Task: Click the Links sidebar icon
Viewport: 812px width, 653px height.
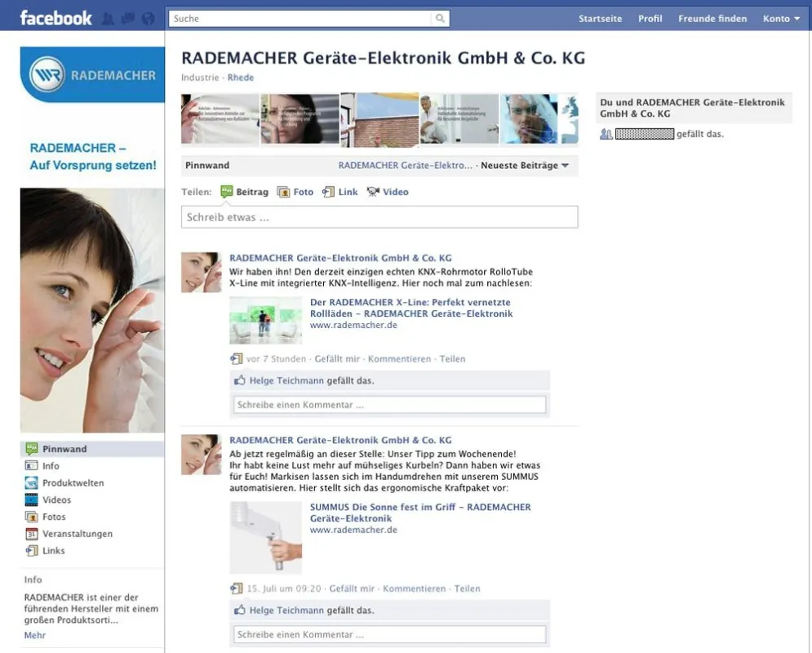Action: (x=32, y=550)
